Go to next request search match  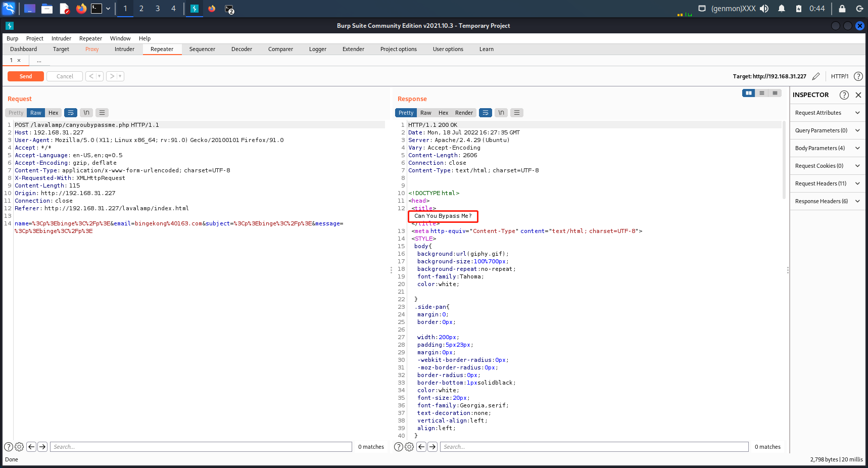(42, 447)
